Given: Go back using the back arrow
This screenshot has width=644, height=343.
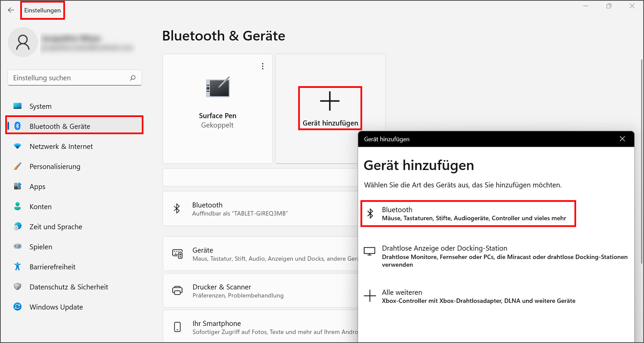Looking at the screenshot, I should click(11, 10).
